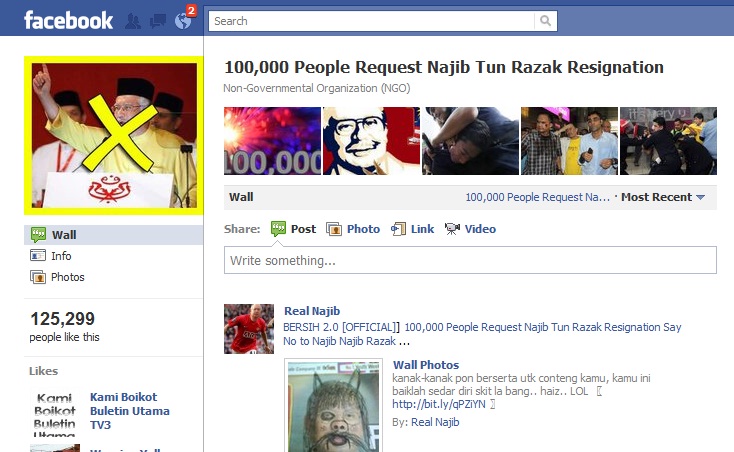
Task: Click the green Post speech bubble icon
Action: [279, 229]
